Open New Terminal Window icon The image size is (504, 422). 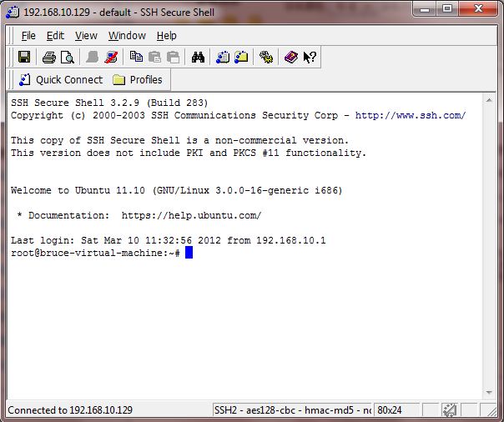(x=223, y=58)
